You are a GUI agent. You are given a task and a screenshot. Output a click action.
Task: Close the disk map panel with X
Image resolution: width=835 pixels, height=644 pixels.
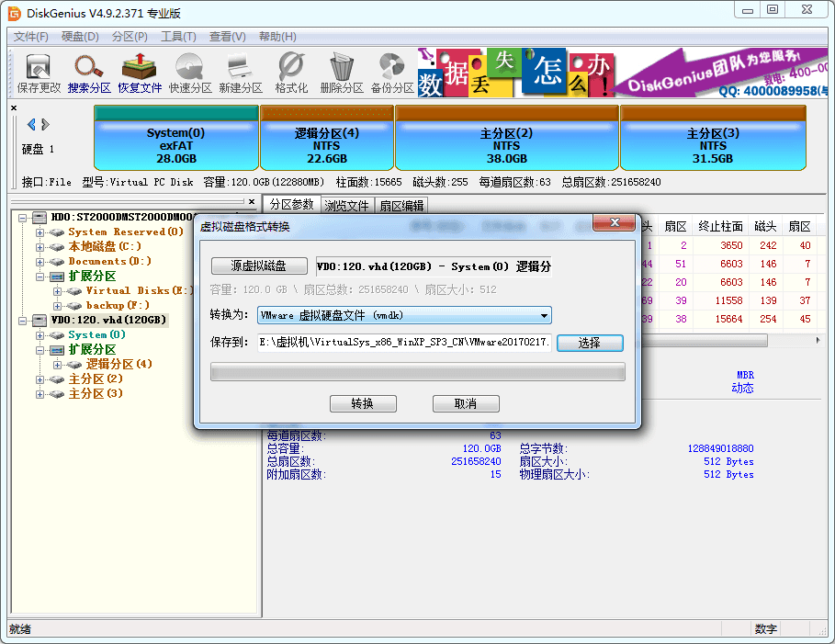click(x=14, y=108)
